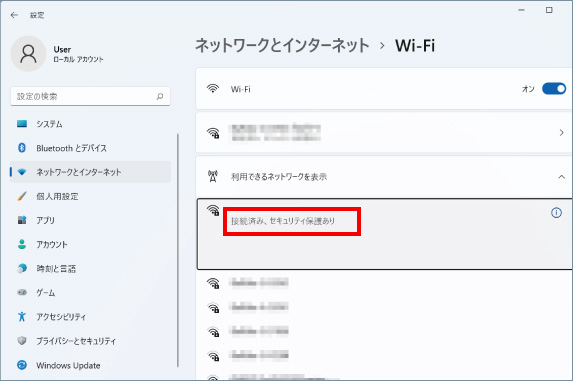This screenshot has height=381, width=573.
Task: Click 利用できるネットワークを表示 label
Action: pyautogui.click(x=279, y=177)
